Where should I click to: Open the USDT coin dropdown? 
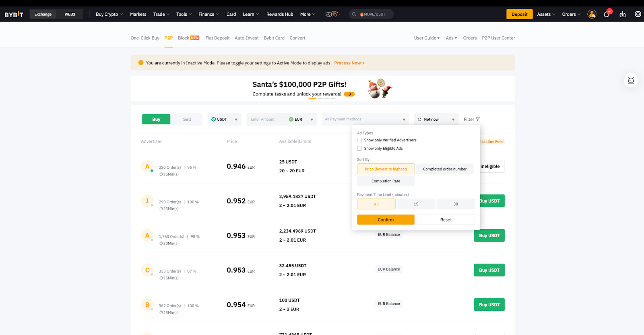(225, 119)
